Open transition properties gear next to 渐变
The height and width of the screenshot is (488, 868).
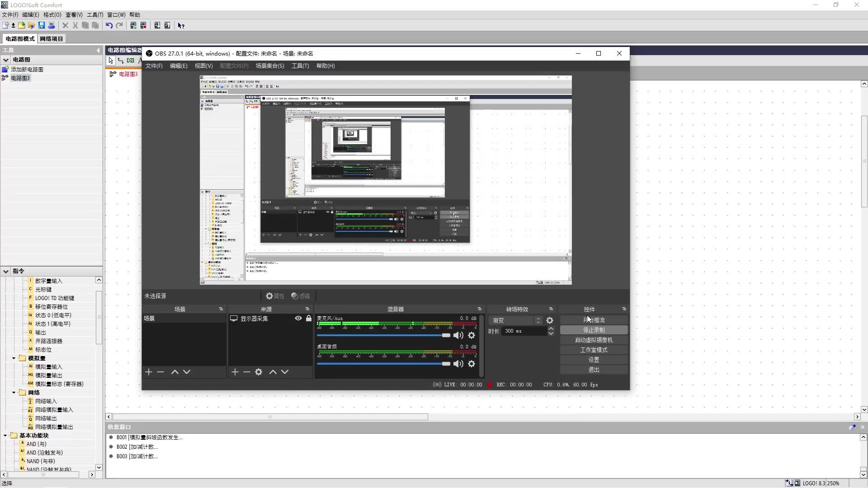tap(550, 320)
